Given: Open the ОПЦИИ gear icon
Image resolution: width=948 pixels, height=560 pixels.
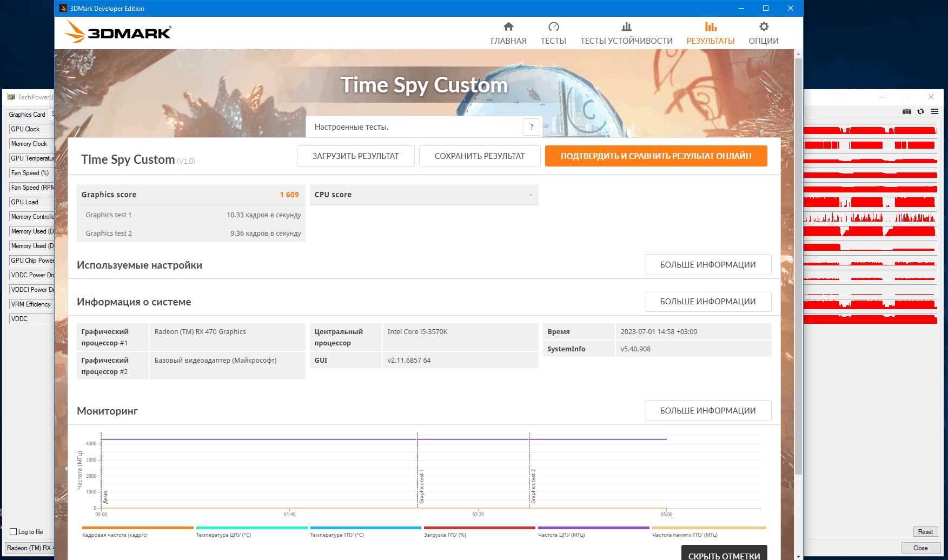Looking at the screenshot, I should [x=764, y=26].
